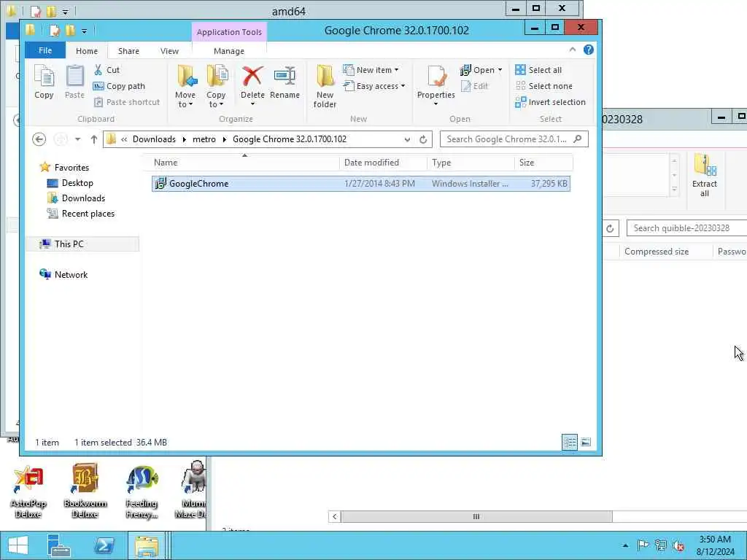Click the Copy icon in the Clipboard group

(44, 82)
